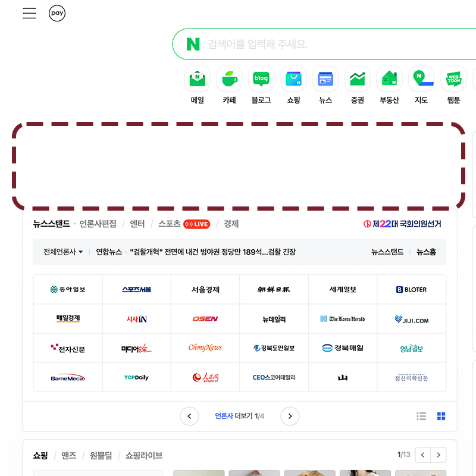Open the 경북매일 publisher logo

pos(343,348)
